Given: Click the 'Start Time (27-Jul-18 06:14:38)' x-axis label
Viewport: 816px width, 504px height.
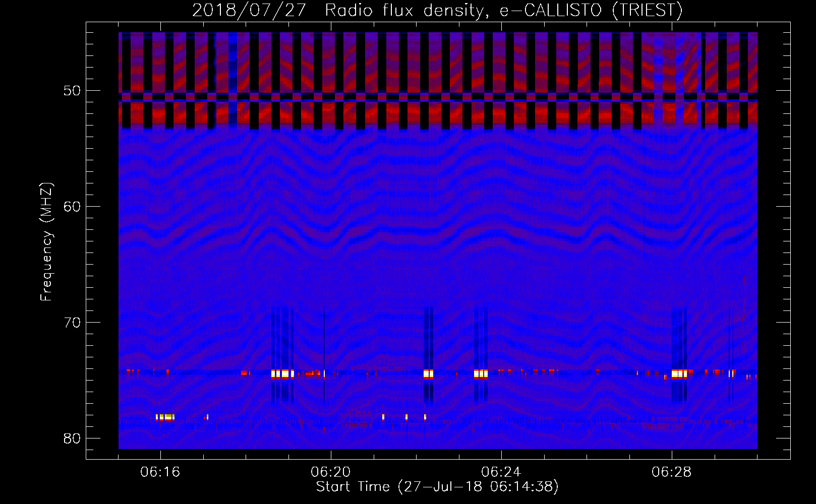Looking at the screenshot, I should (x=437, y=487).
